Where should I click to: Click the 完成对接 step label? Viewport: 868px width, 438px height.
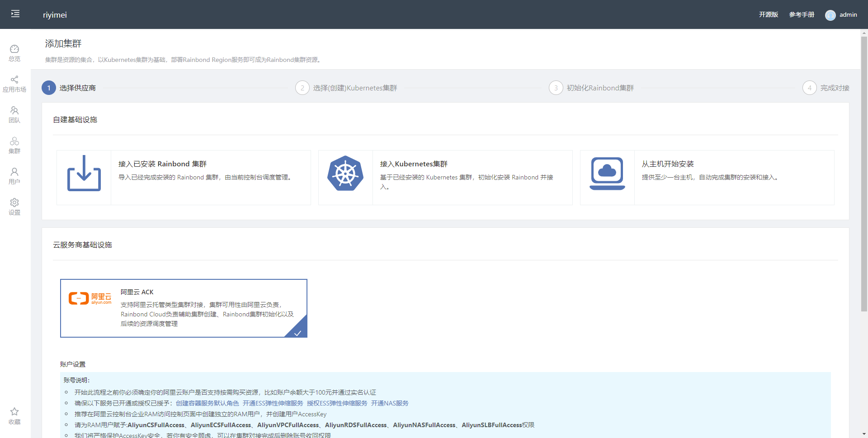tap(835, 88)
